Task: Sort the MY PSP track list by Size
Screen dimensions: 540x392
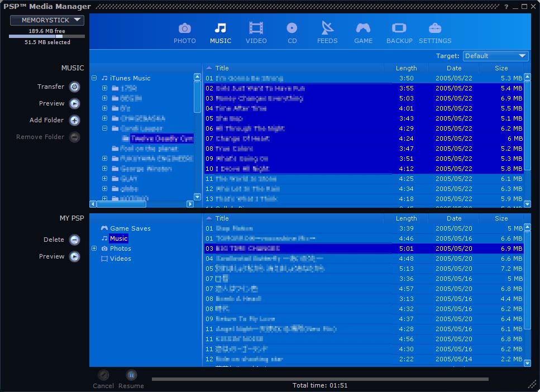Action: [501, 218]
